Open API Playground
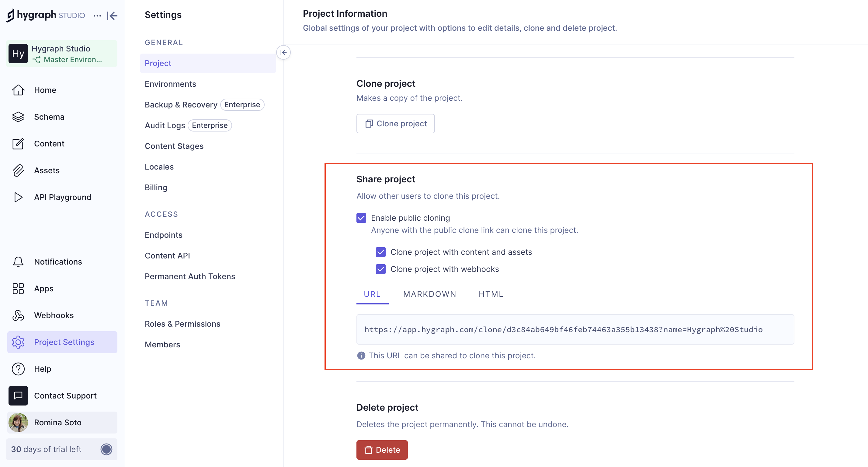 (63, 197)
